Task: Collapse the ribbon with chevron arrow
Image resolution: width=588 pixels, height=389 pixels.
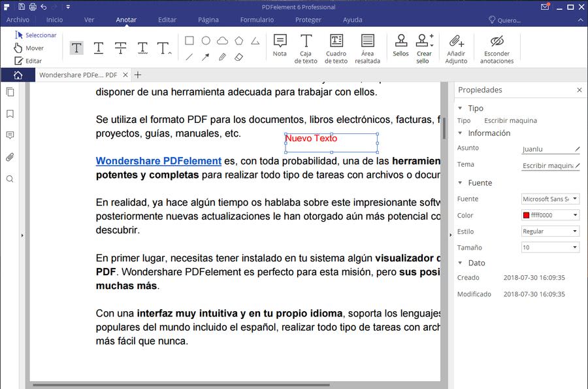Action: 581,20
